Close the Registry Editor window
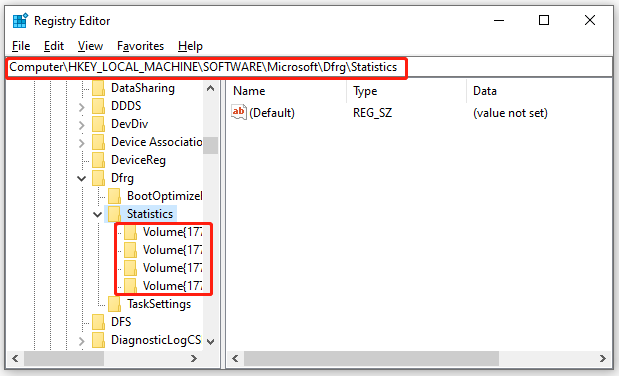The width and height of the screenshot is (619, 376). click(x=590, y=21)
